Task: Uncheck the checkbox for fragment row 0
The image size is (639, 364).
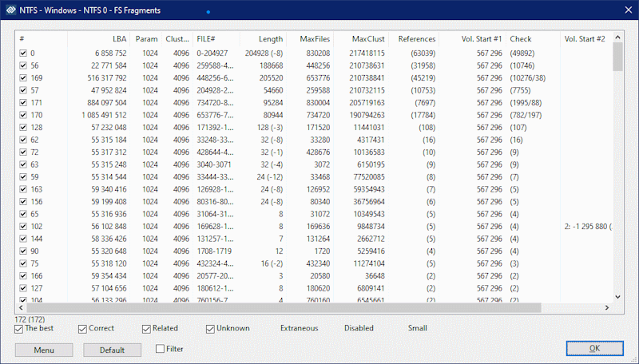Action: coord(23,53)
